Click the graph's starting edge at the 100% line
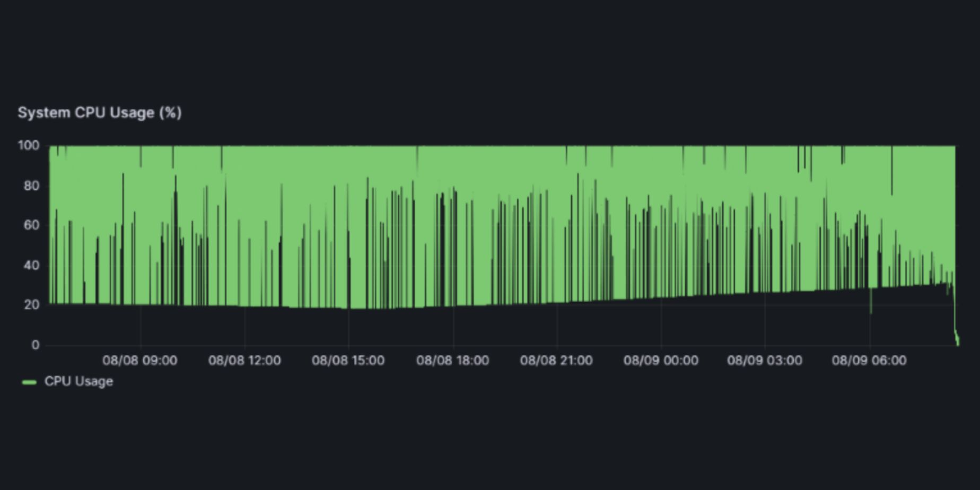The width and height of the screenshot is (980, 490). (50, 146)
